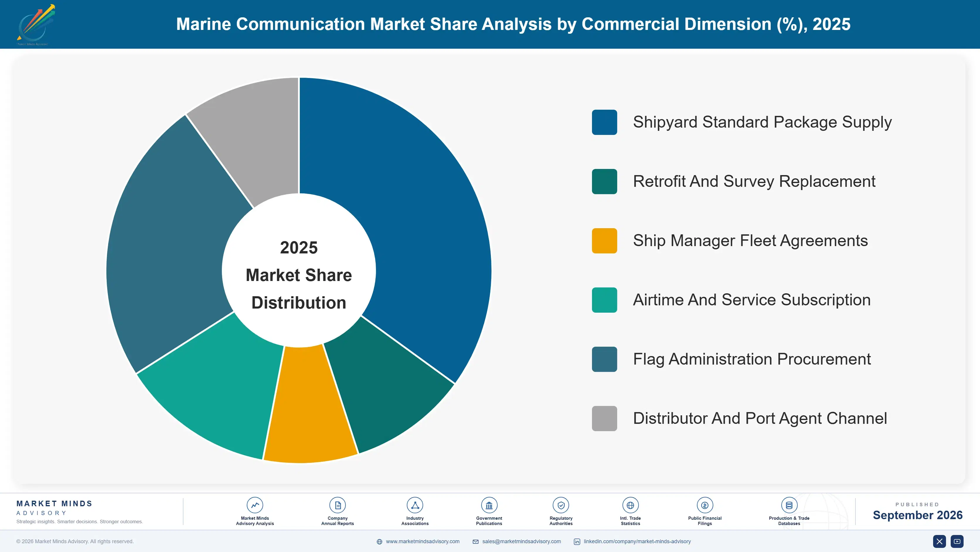
Task: Click the YouTube icon in footer
Action: pyautogui.click(x=957, y=541)
